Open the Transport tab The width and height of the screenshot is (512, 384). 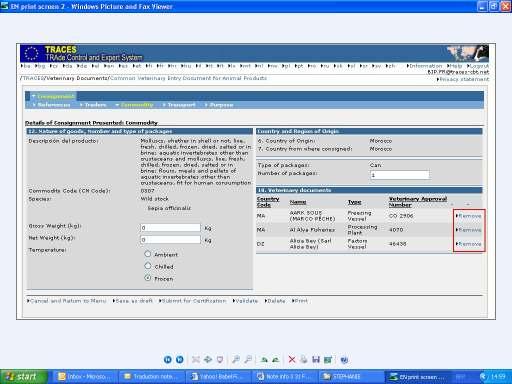[179, 105]
